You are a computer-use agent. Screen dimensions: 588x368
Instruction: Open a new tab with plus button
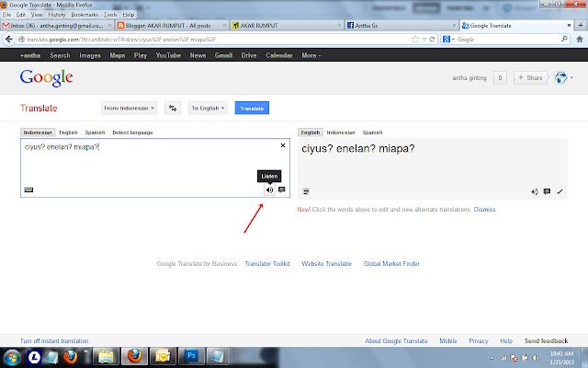(x=580, y=25)
